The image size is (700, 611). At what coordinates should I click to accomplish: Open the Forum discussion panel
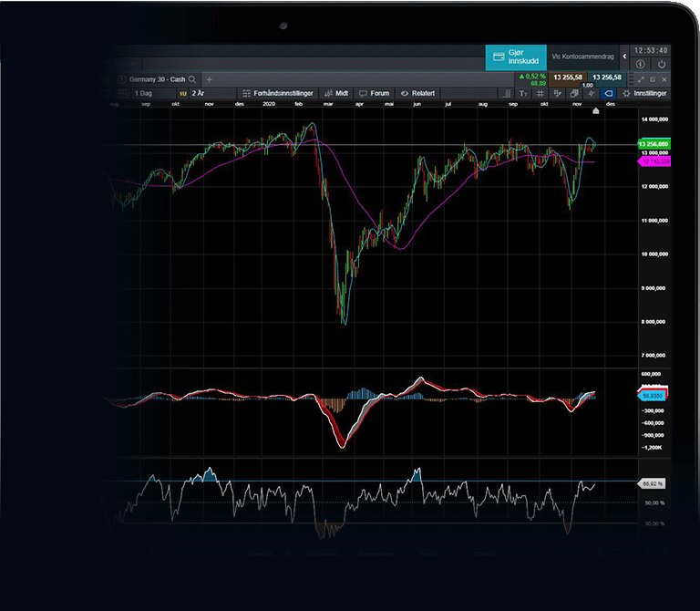[x=375, y=93]
